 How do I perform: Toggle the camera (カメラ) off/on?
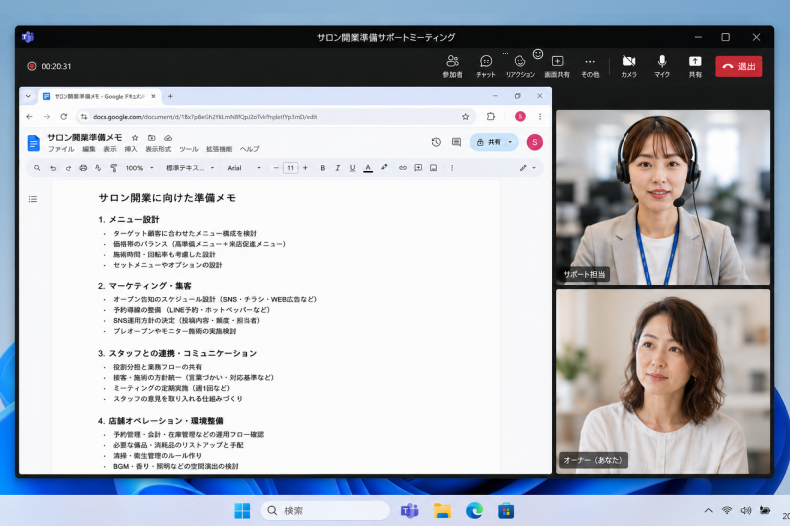coord(629,66)
